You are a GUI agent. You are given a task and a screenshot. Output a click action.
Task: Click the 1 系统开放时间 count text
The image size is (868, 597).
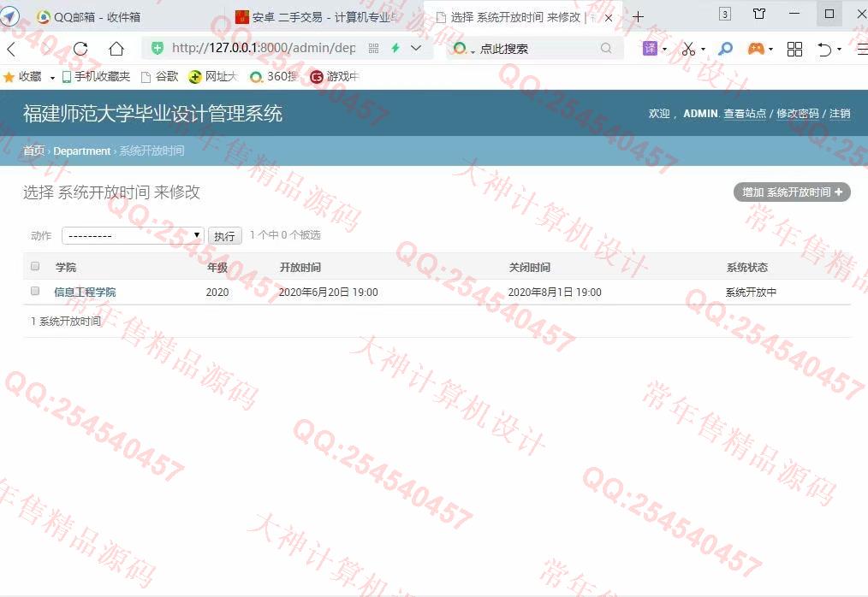click(66, 321)
